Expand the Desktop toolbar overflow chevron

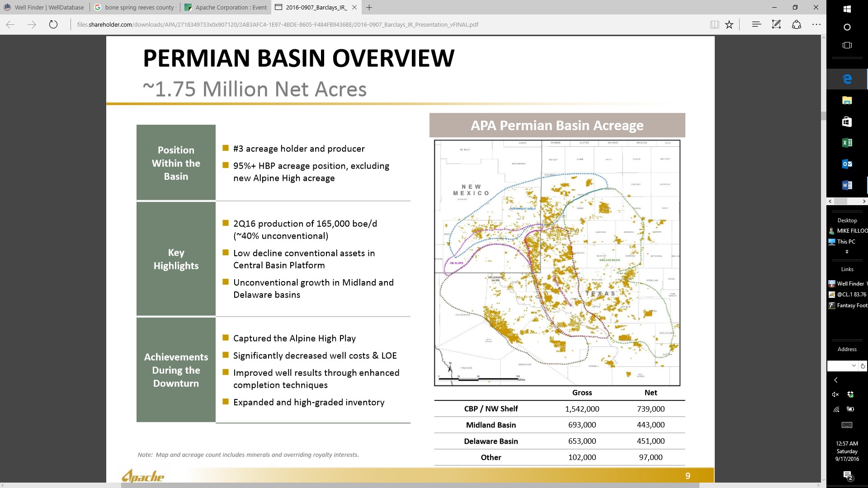pyautogui.click(x=847, y=252)
